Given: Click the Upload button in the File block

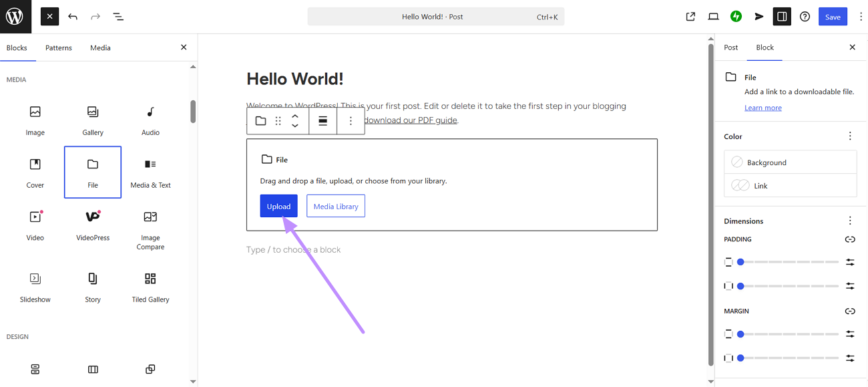Looking at the screenshot, I should (x=278, y=205).
